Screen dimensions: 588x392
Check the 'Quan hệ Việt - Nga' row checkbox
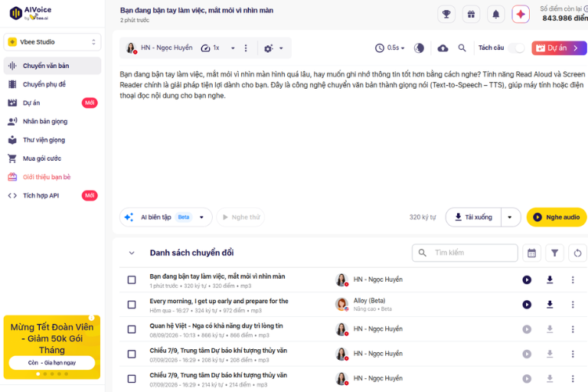pos(132,330)
